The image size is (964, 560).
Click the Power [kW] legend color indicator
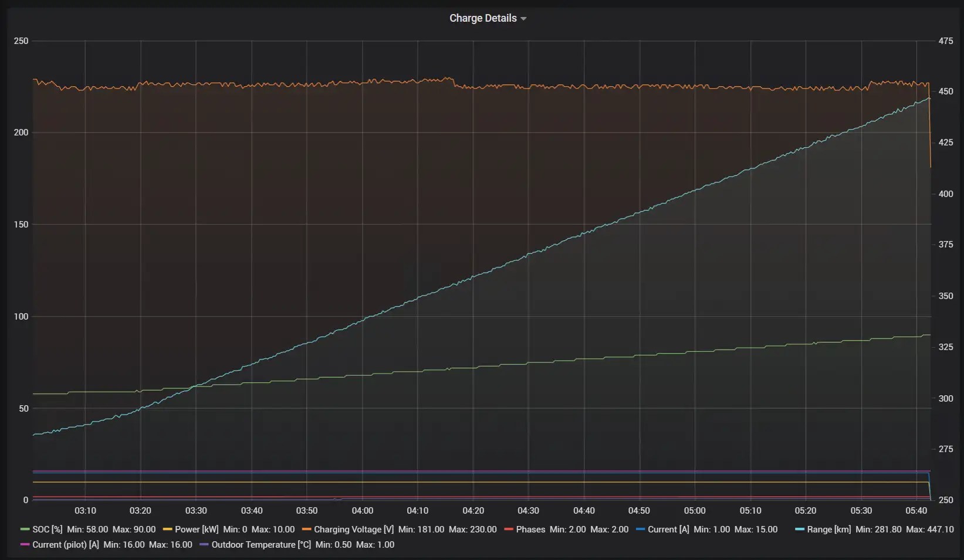[167, 530]
